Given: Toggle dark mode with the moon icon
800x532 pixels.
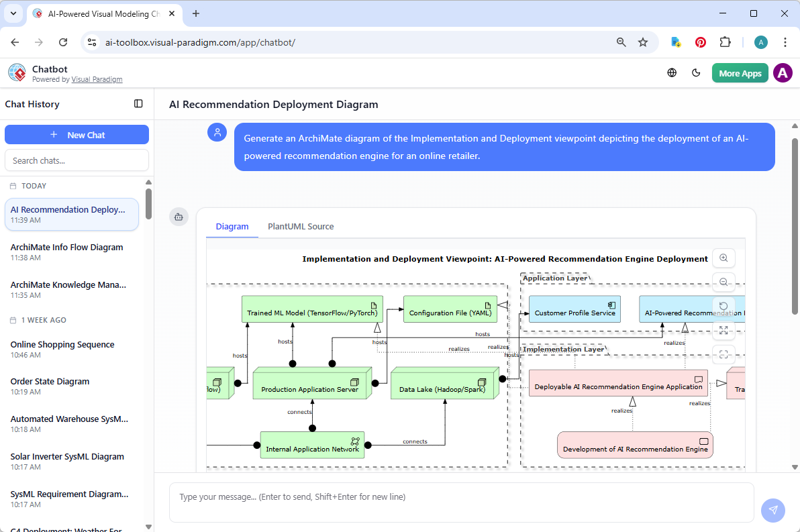Looking at the screenshot, I should [x=696, y=72].
